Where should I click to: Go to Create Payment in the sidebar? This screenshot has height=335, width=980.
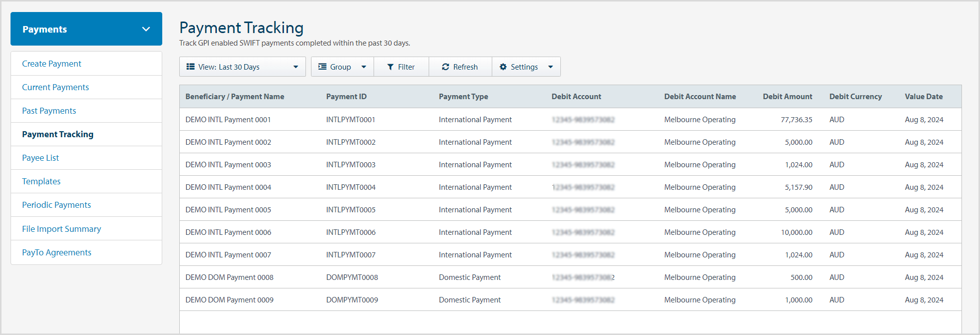(52, 64)
